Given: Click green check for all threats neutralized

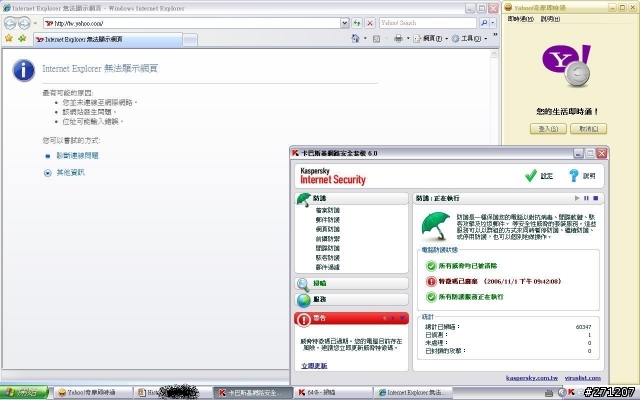Looking at the screenshot, I should (431, 266).
